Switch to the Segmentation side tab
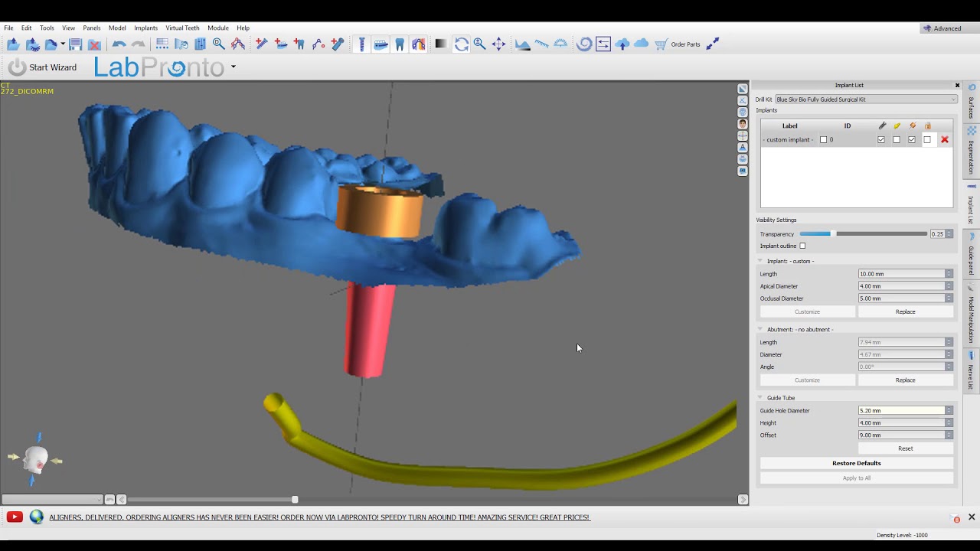The image size is (980, 551). click(x=972, y=152)
